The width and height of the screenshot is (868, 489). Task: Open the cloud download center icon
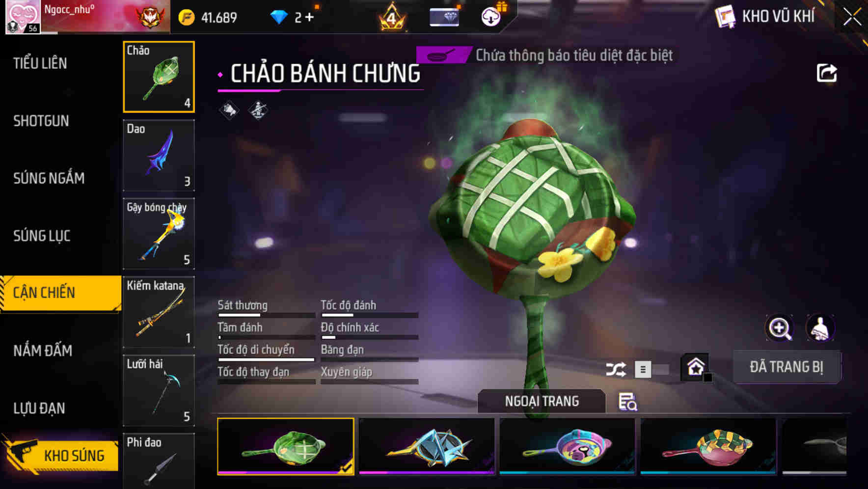(491, 17)
